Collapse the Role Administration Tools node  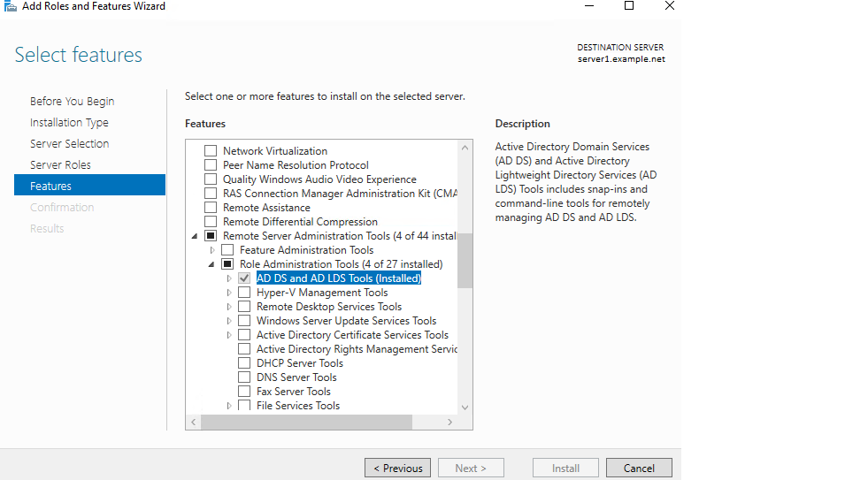point(211,264)
